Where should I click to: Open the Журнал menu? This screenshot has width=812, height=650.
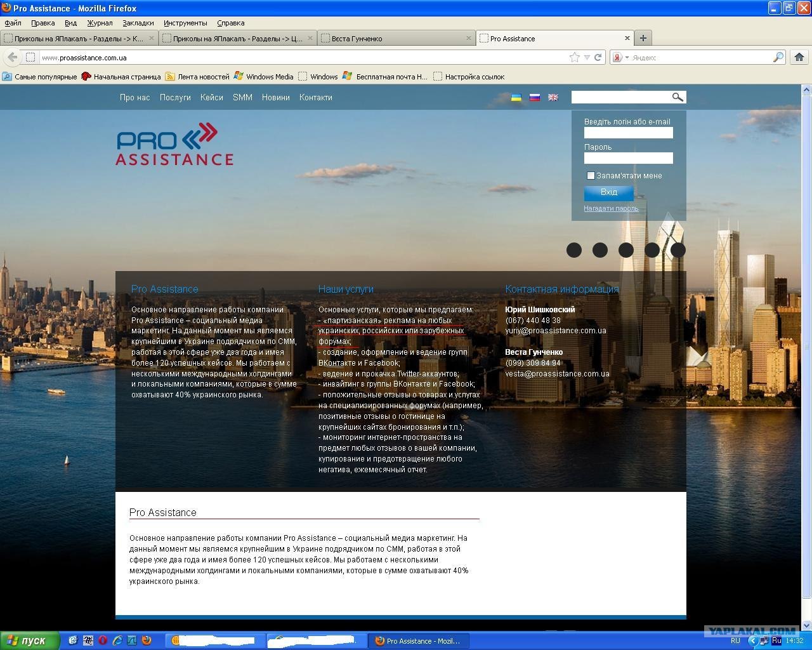(x=100, y=23)
